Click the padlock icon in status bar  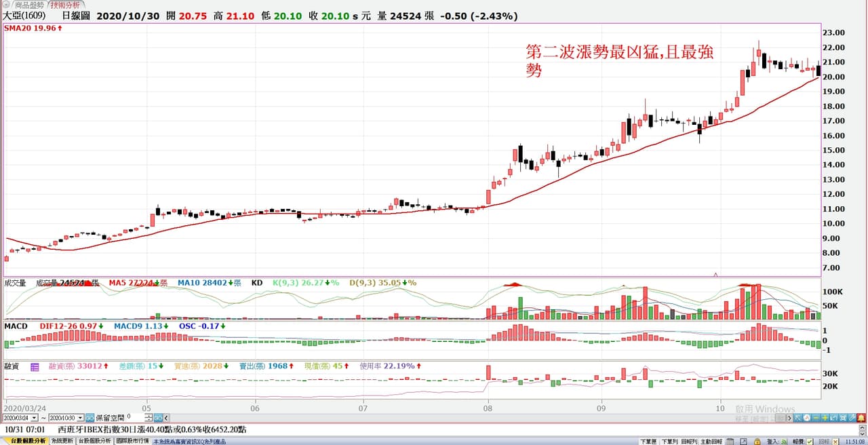click(x=757, y=441)
